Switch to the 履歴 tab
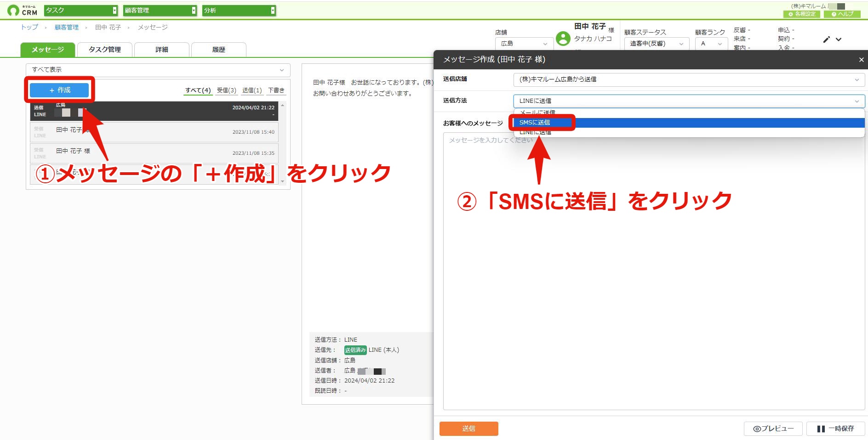The height and width of the screenshot is (440, 868). [219, 50]
